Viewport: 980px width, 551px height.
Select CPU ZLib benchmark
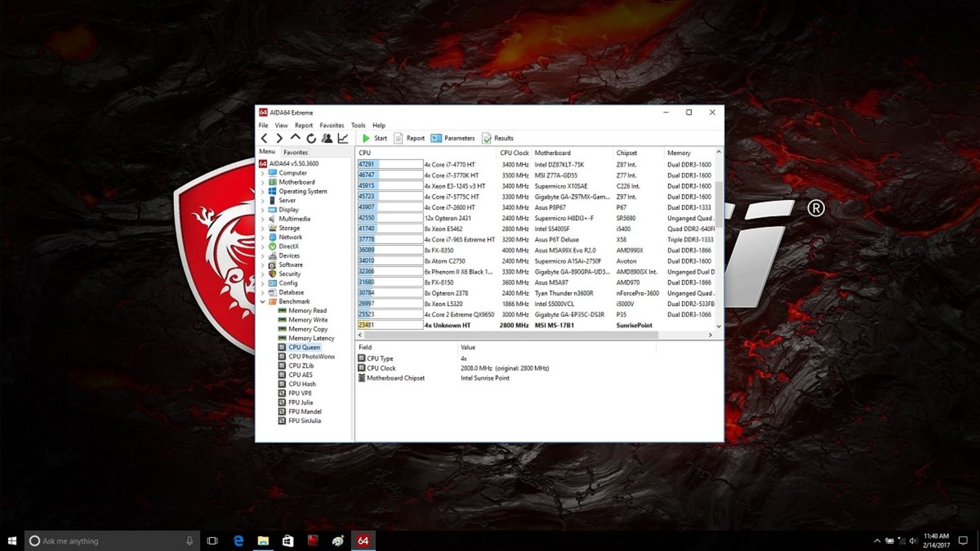(x=301, y=366)
